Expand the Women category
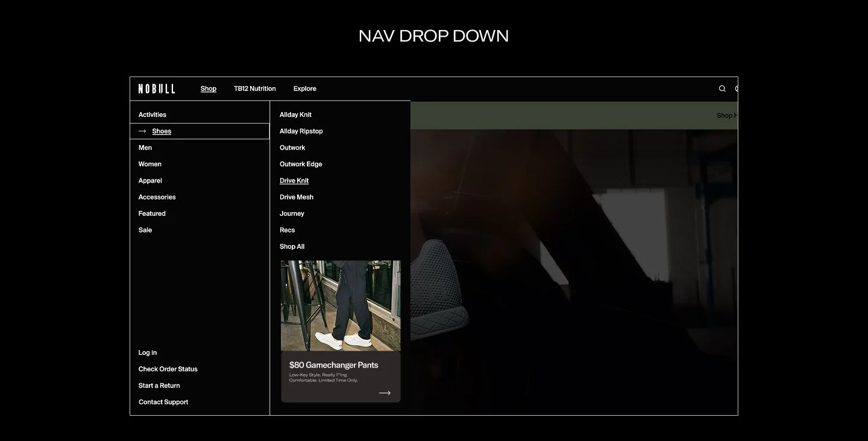The width and height of the screenshot is (868, 441). coord(150,164)
